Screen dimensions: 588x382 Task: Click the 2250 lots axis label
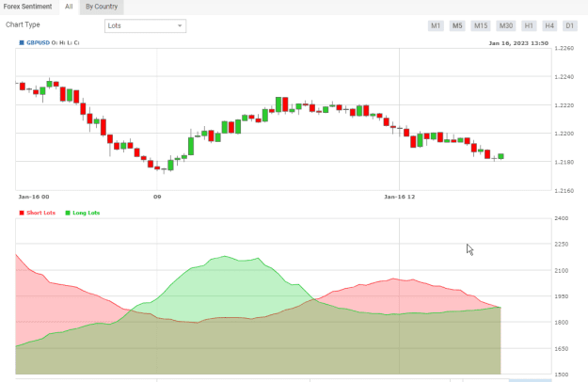point(562,244)
